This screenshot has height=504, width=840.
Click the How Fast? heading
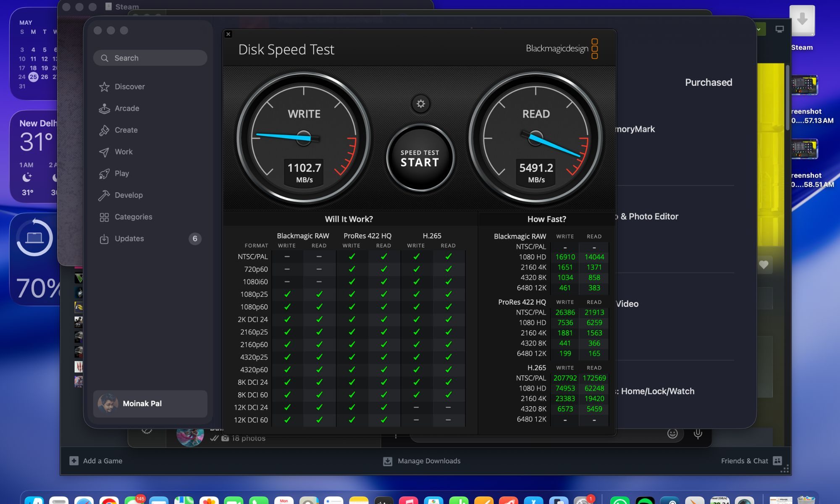546,219
